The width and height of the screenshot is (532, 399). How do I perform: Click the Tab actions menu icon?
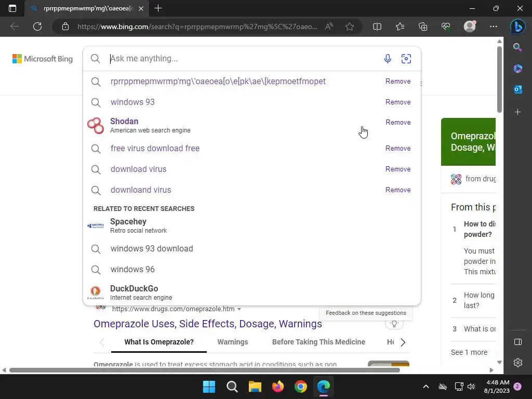[x=12, y=8]
